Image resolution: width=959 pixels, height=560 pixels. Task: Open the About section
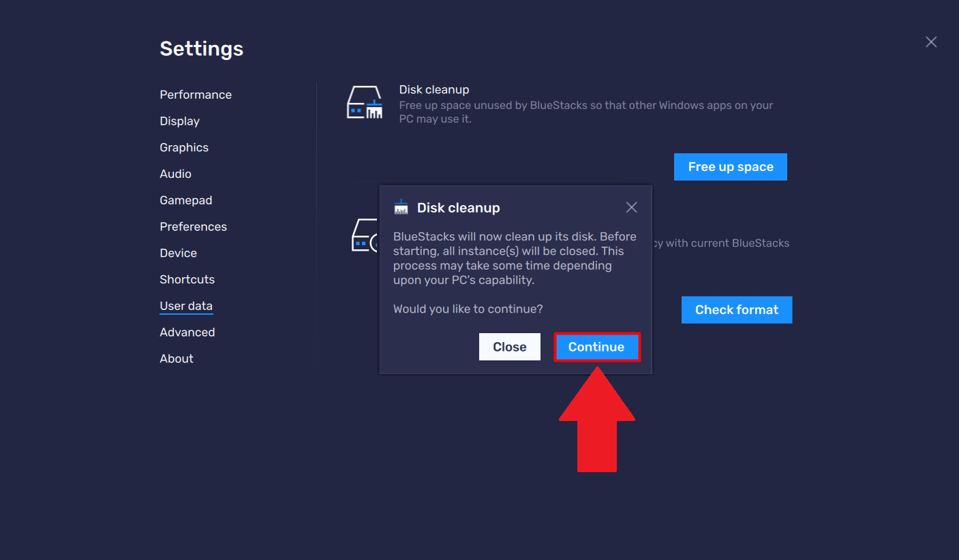pyautogui.click(x=177, y=359)
